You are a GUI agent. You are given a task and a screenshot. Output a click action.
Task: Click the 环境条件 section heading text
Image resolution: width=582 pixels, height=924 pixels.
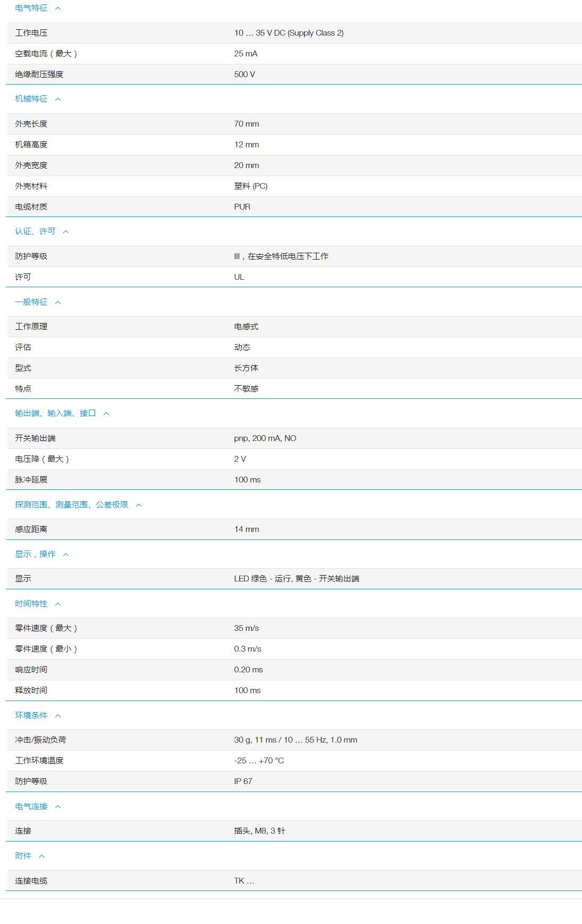click(x=31, y=715)
